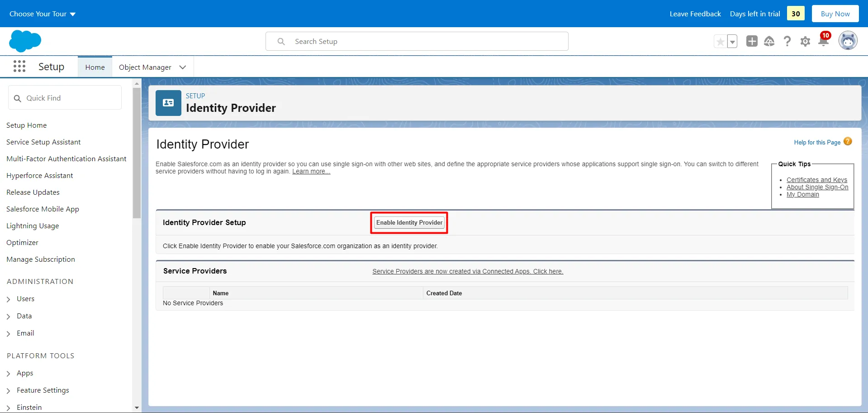This screenshot has width=868, height=413.
Task: Click the Quick Find magnifier icon
Action: coord(18,98)
